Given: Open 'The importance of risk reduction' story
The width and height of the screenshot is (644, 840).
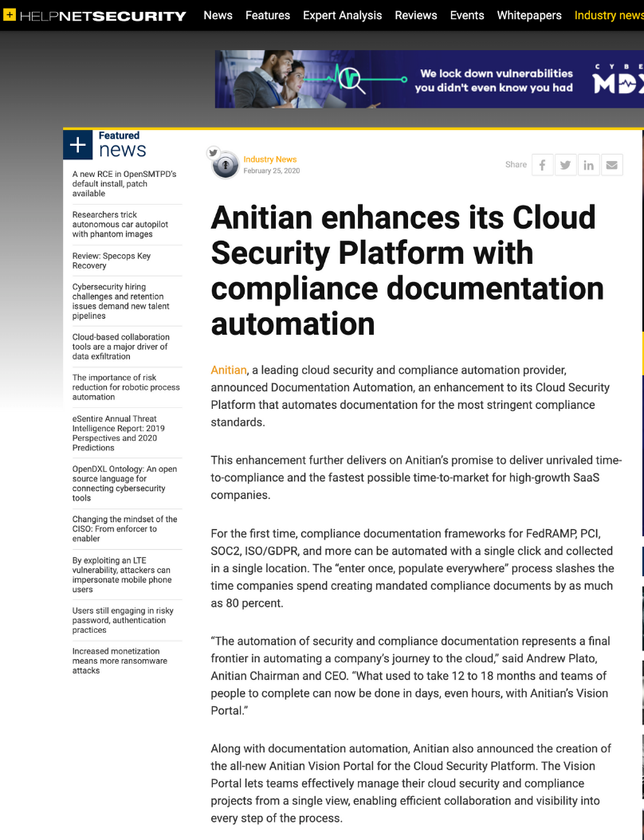Looking at the screenshot, I should [x=126, y=387].
